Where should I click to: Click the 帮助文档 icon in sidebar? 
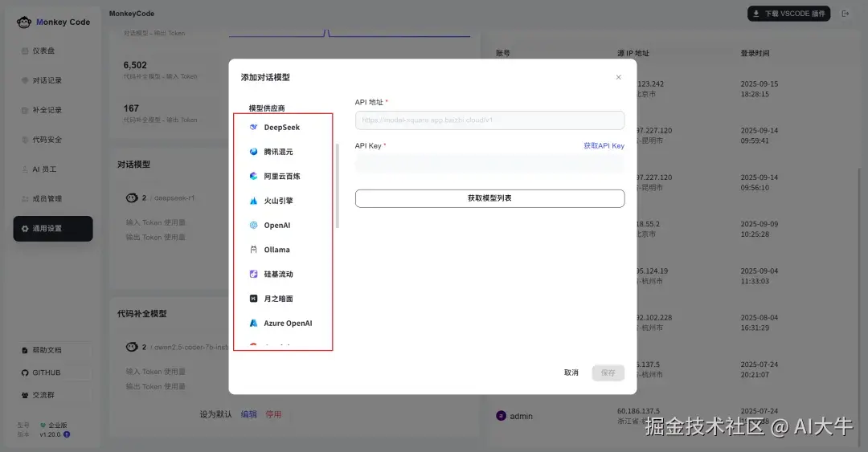(25, 350)
